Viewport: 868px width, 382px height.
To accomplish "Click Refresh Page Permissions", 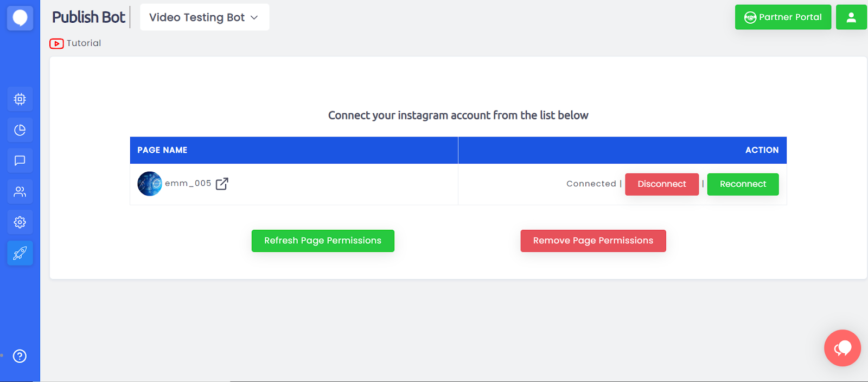I will [x=323, y=241].
